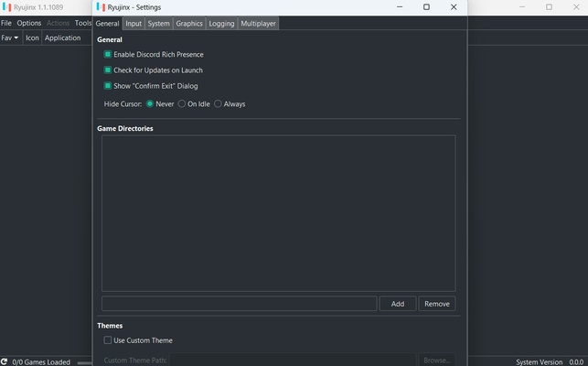Image resolution: width=588 pixels, height=366 pixels.
Task: Open the Tools menu in main window
Action: pos(83,23)
